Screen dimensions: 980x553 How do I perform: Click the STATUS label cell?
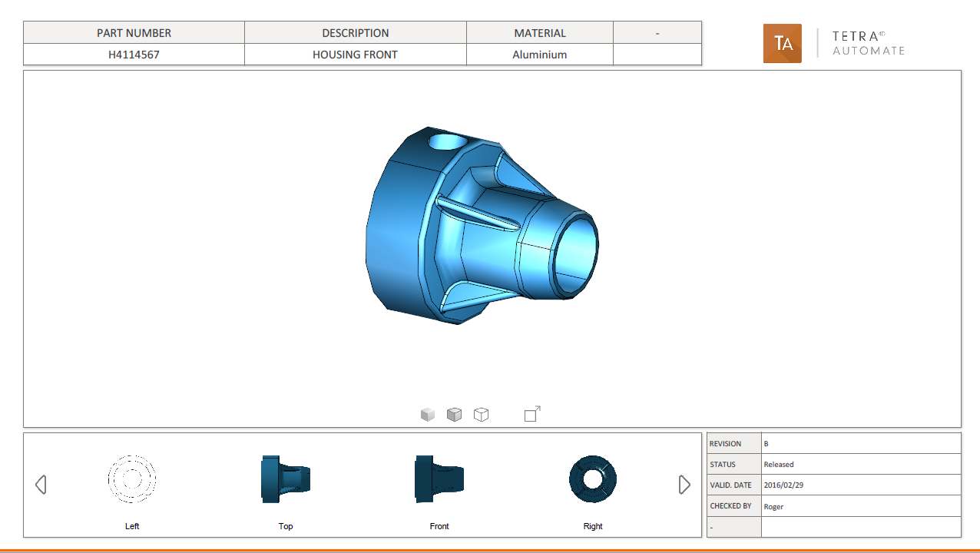pyautogui.click(x=734, y=464)
